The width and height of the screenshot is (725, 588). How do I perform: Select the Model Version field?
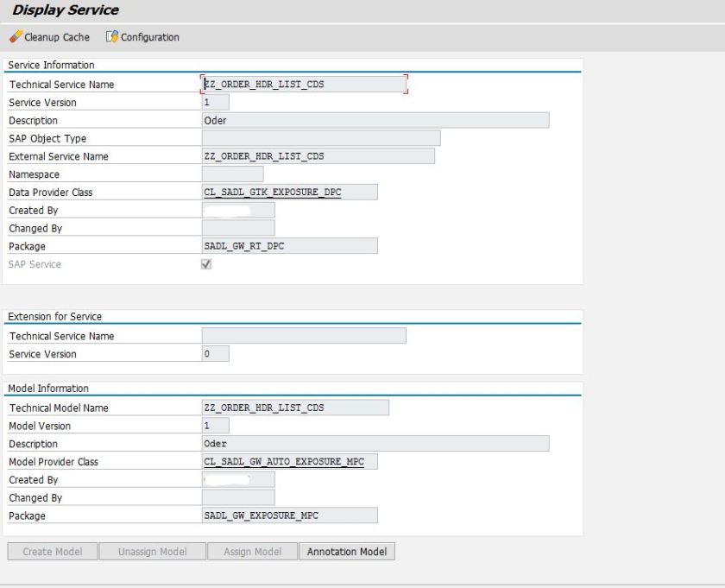tap(215, 426)
